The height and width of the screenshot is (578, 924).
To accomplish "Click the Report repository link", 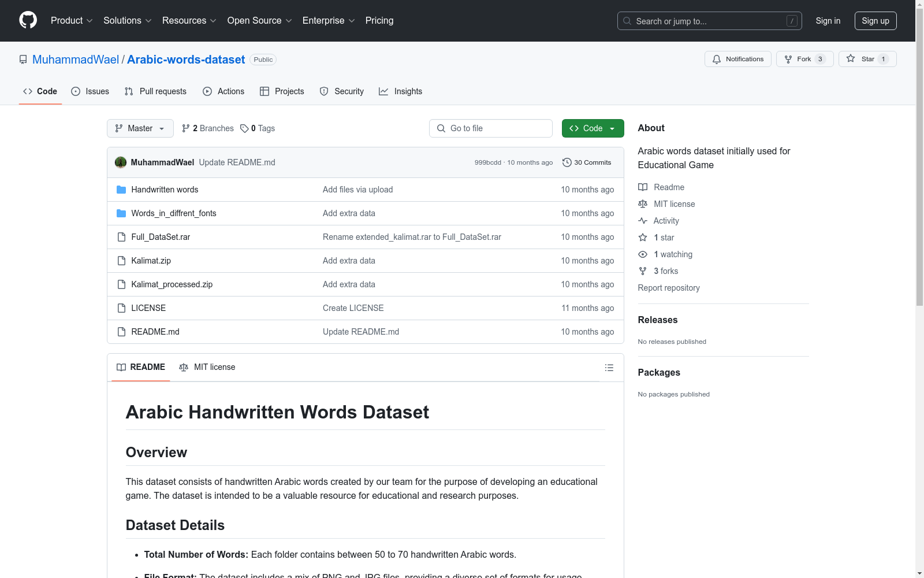I will click(669, 288).
